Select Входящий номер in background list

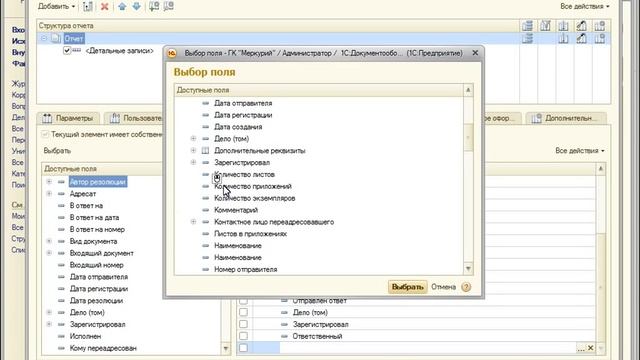pyautogui.click(x=97, y=265)
